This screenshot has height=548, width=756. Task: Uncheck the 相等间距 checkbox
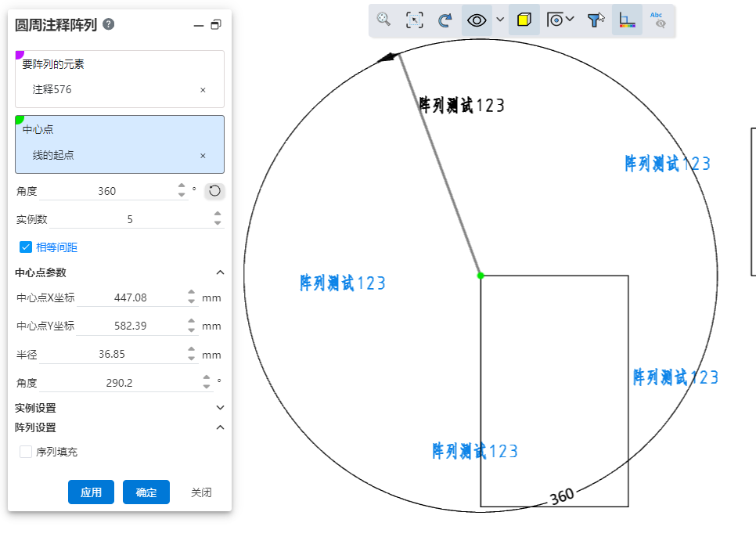(x=26, y=247)
